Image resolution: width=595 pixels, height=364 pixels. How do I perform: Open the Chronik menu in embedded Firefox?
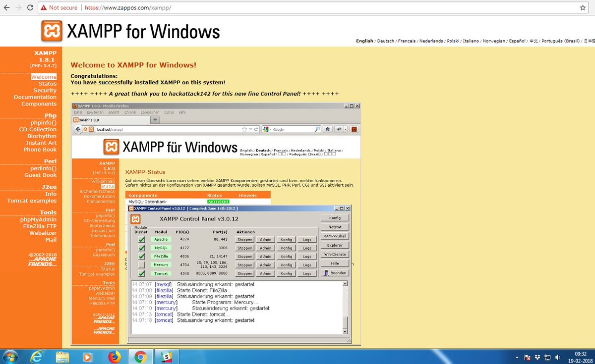[x=130, y=112]
